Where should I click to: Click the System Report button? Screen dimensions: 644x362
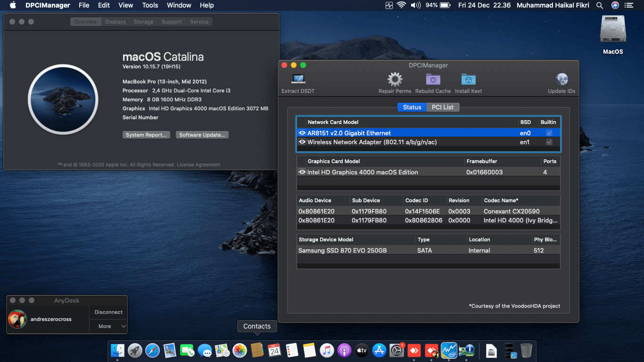pyautogui.click(x=146, y=135)
